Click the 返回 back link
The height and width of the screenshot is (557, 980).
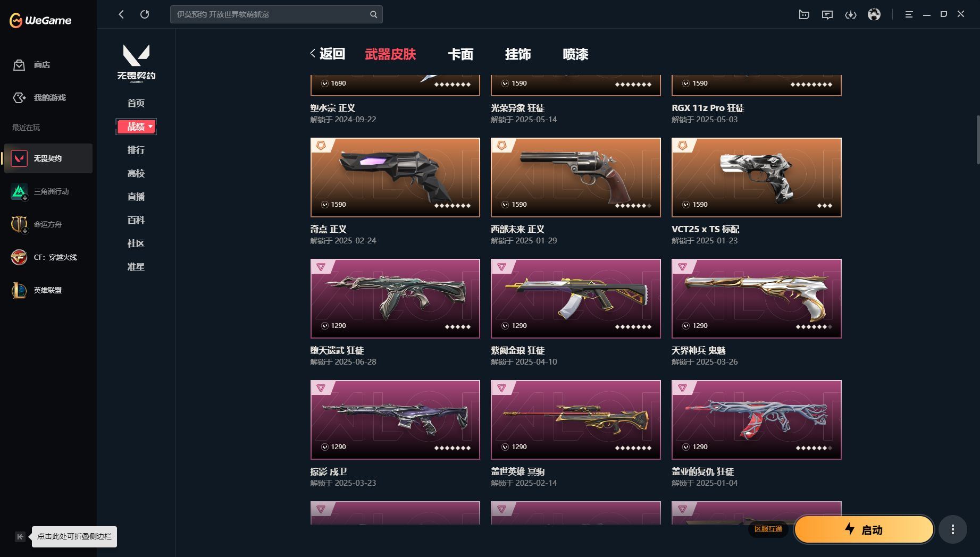[328, 54]
